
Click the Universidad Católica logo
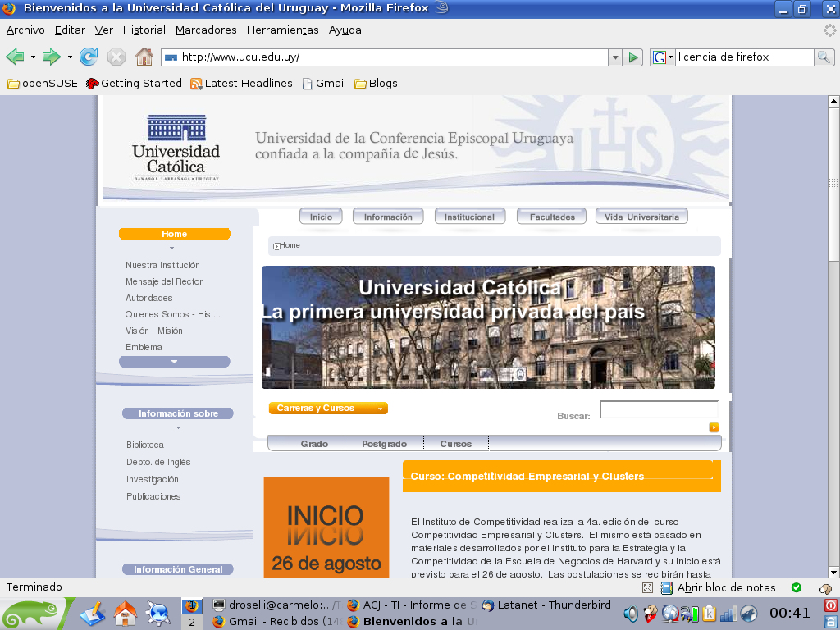coord(176,148)
